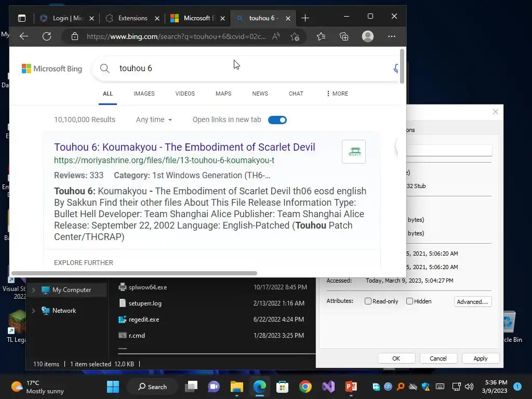Click the Edge tab actions menu icon
Screen dimensions: 532x399
tap(22, 18)
